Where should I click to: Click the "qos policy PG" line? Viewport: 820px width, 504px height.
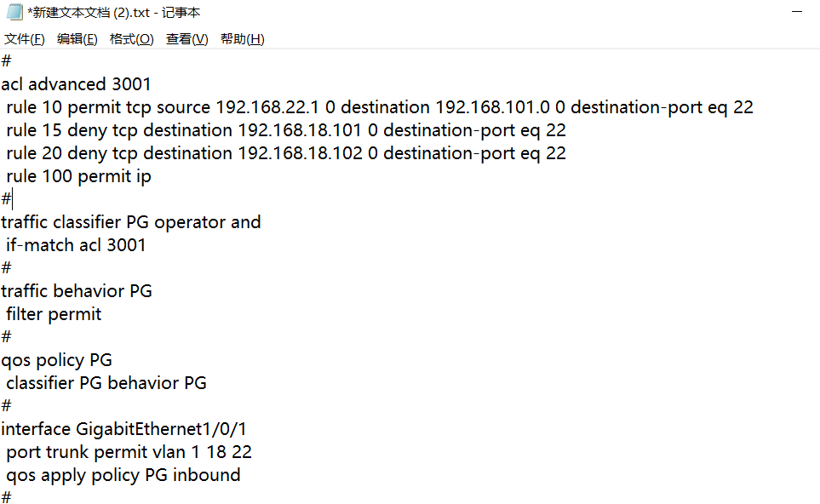56,360
